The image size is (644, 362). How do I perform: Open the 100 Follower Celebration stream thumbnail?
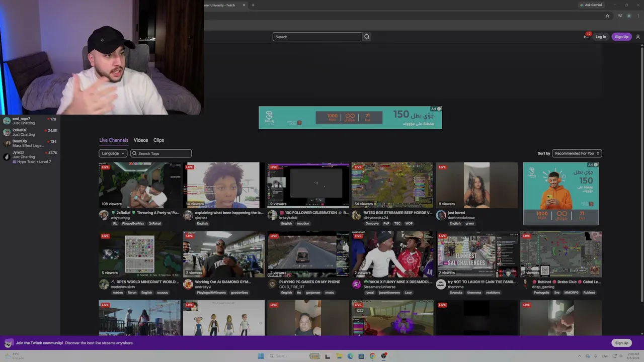308,185
